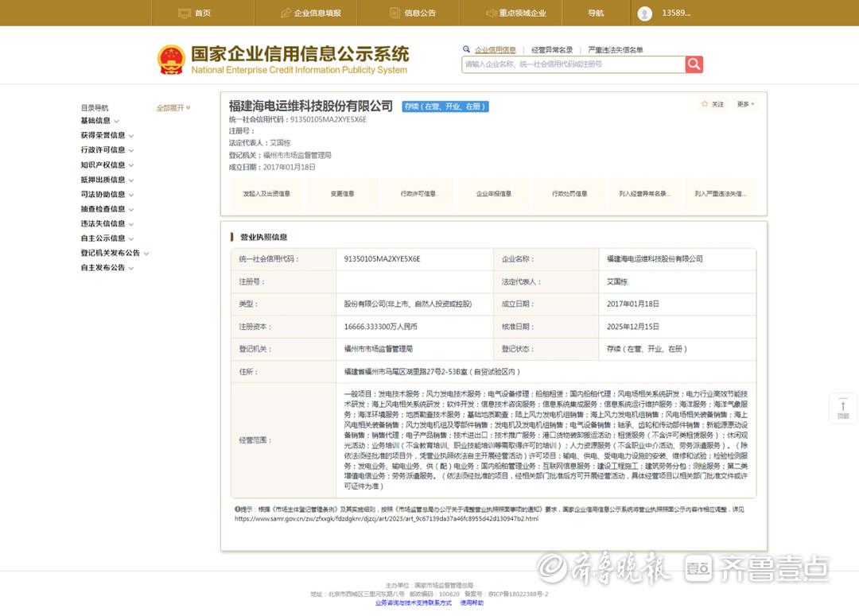Click the company type 股份有限公司(非上市、自然人投资或控股)
Screen dimensions: 859x616
(x=407, y=304)
